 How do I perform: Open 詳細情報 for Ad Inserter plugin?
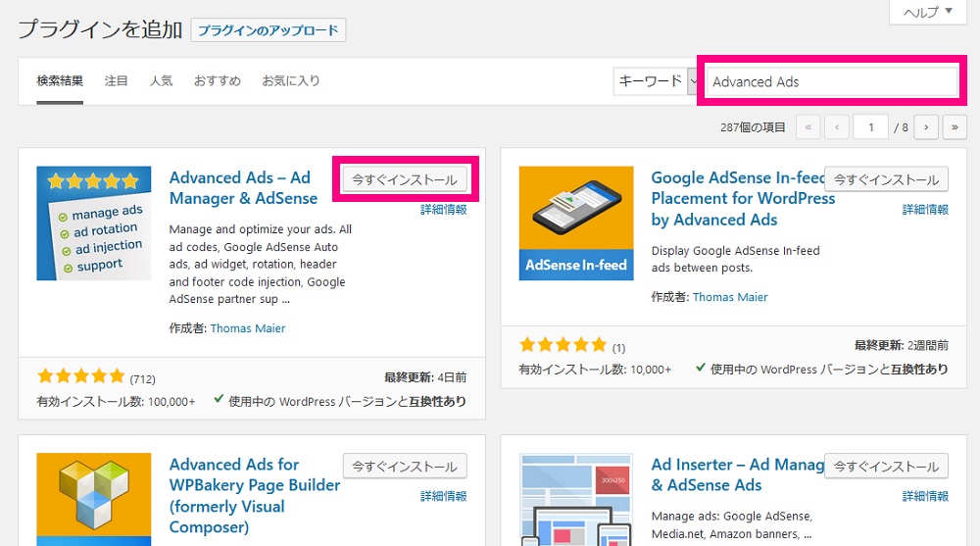tap(926, 497)
